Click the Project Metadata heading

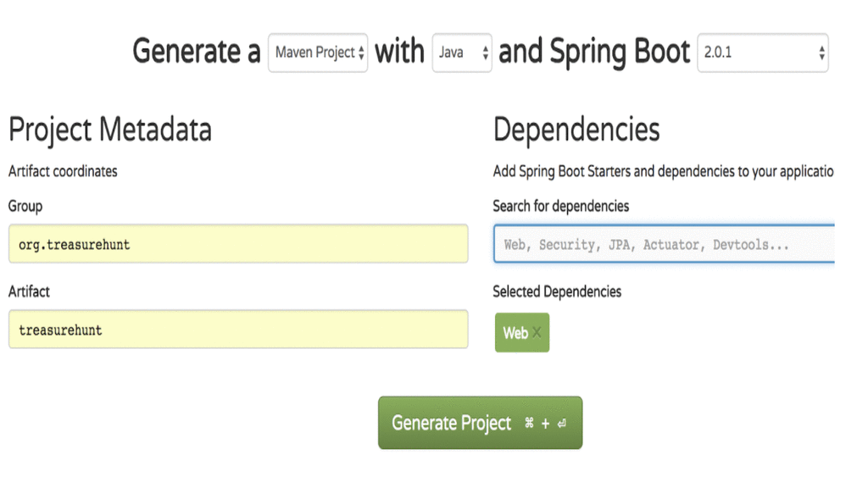pos(110,130)
